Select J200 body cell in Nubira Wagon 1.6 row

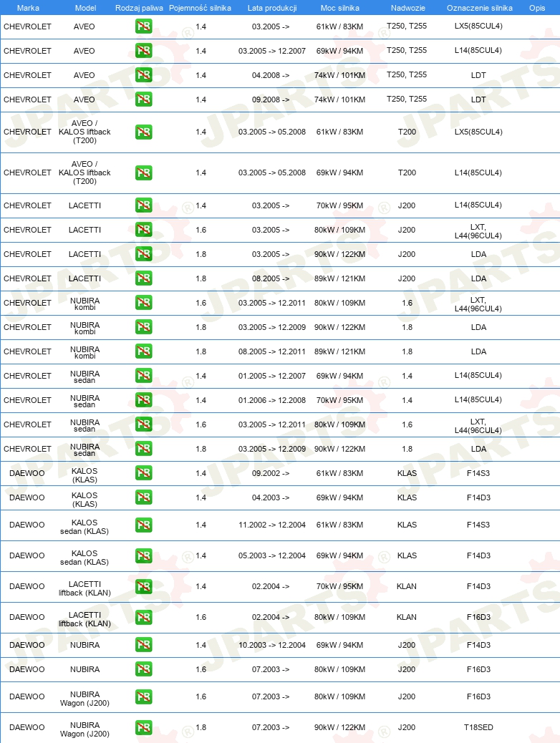pos(407,696)
